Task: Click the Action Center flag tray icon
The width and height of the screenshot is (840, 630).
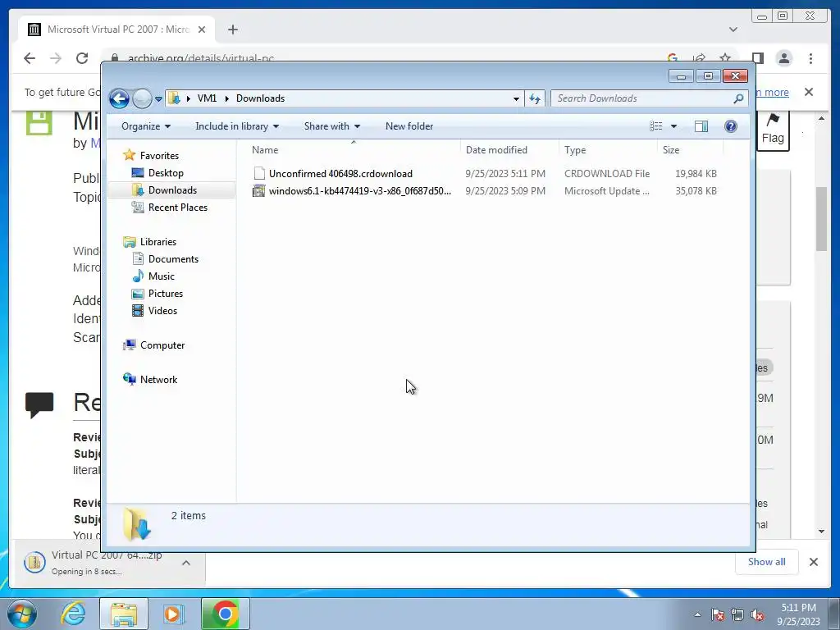Action: pyautogui.click(x=718, y=615)
